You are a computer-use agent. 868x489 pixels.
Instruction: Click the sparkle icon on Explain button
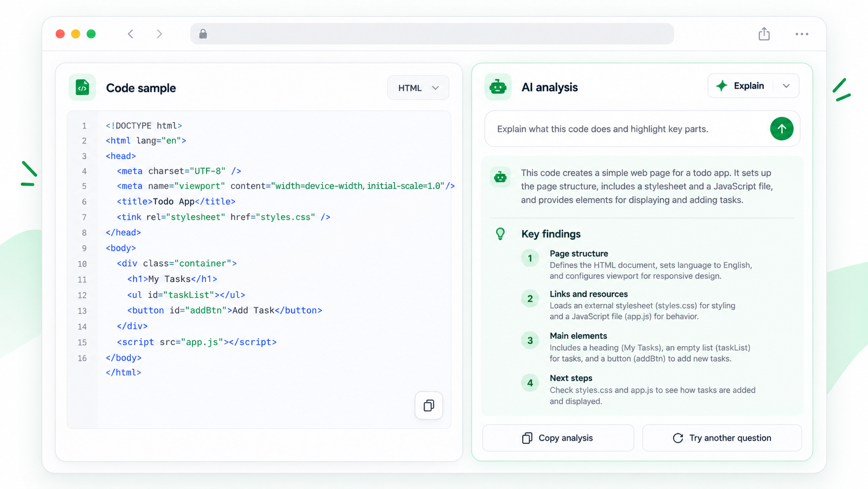pyautogui.click(x=722, y=86)
